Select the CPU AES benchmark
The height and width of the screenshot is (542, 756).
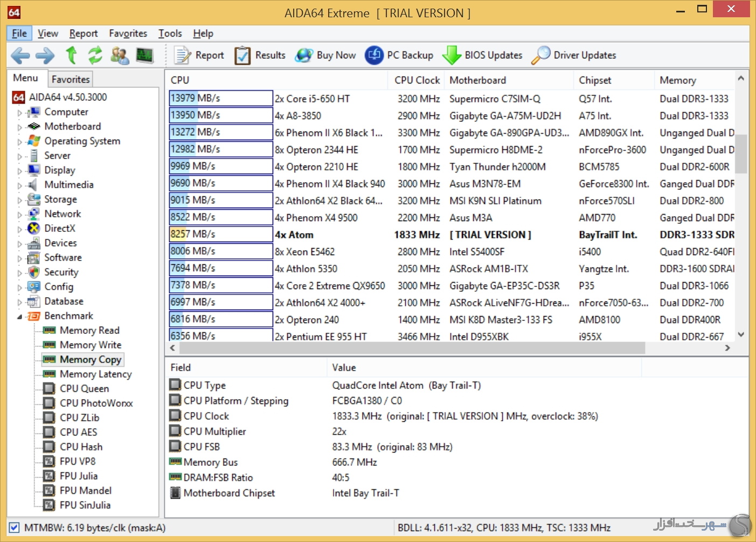pos(78,432)
